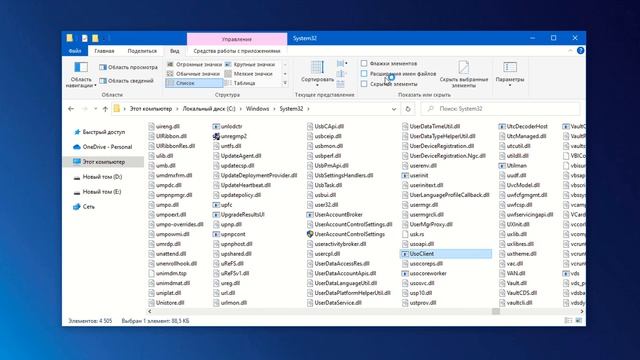
Task: Toggle the preview pane (Область просмотра)
Action: point(128,67)
